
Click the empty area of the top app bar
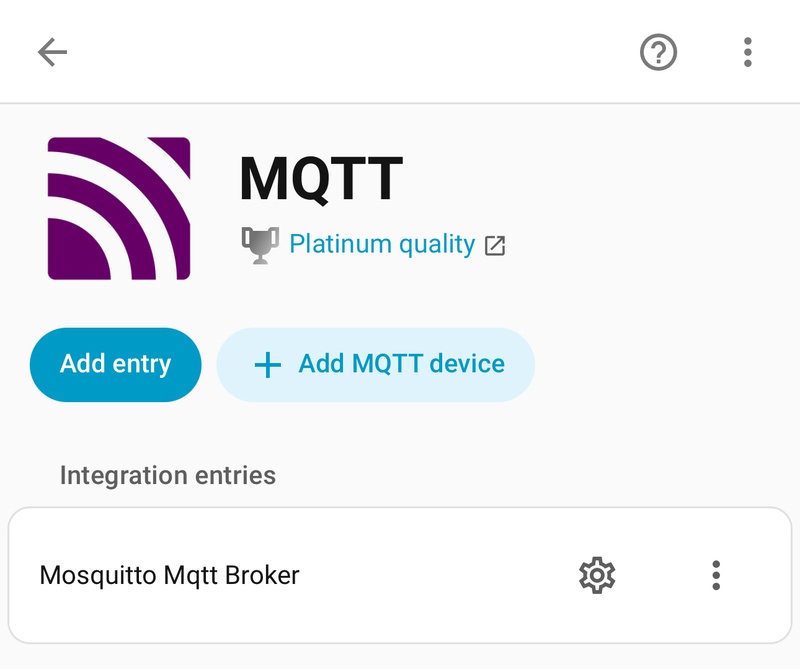tap(350, 52)
